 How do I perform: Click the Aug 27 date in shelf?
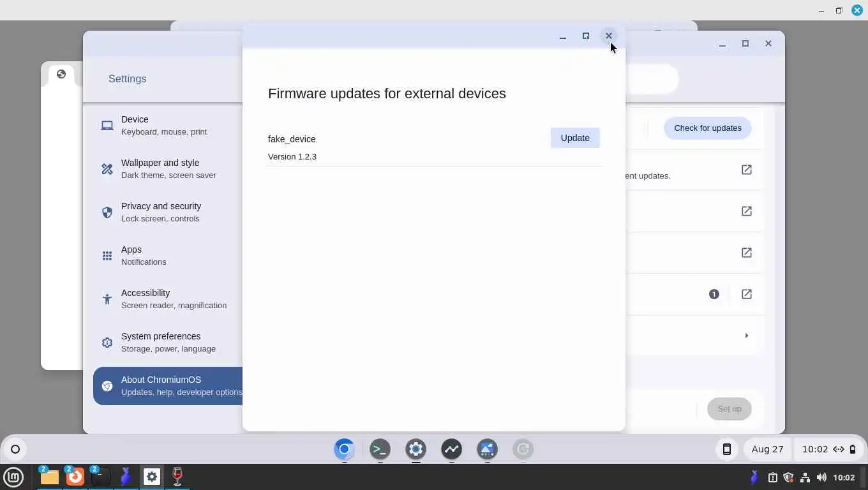(767, 449)
